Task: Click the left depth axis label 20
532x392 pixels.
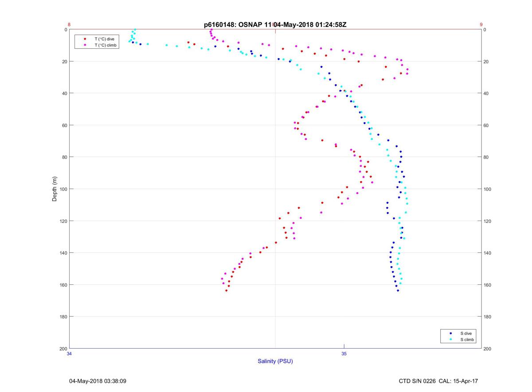Action: [64, 62]
